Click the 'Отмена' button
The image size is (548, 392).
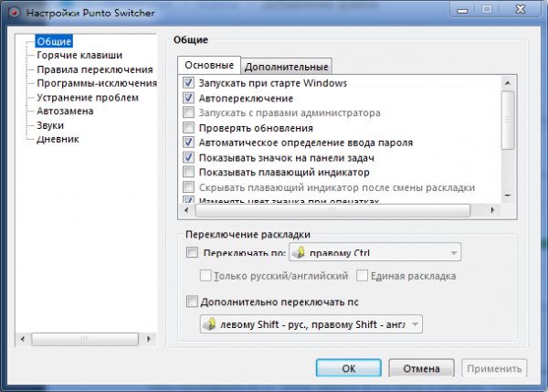click(421, 368)
